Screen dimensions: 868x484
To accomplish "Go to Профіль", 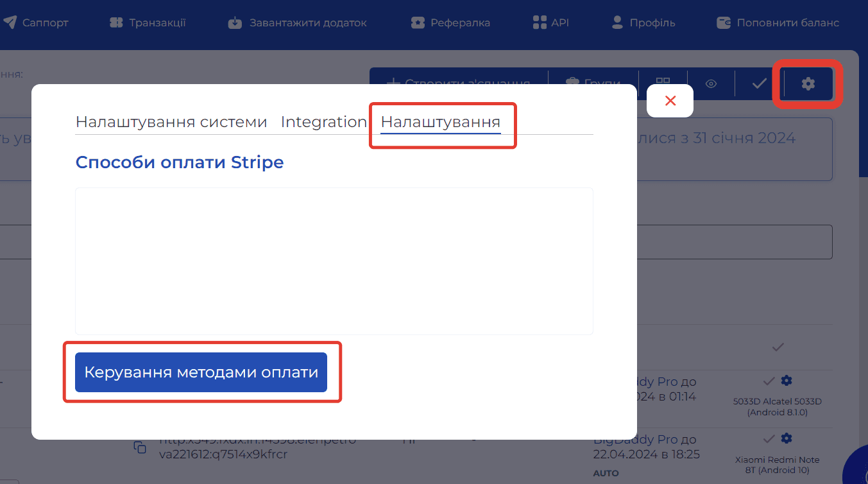I will click(x=643, y=23).
